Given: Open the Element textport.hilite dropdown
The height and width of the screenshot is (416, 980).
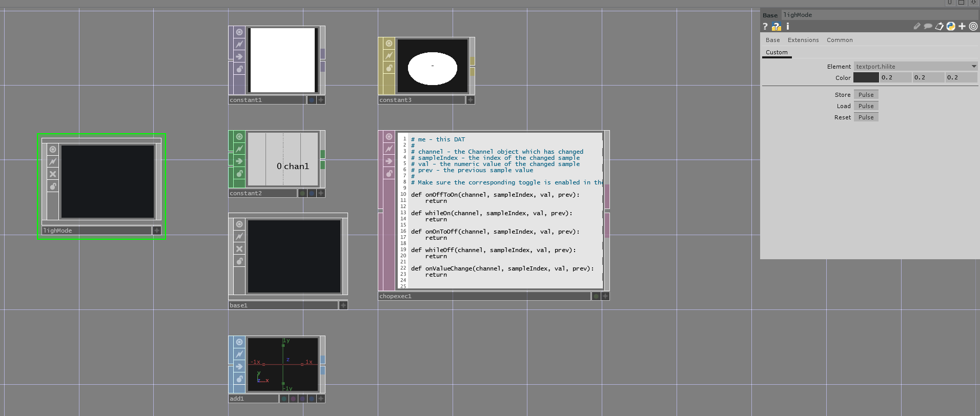Looking at the screenshot, I should [x=916, y=67].
